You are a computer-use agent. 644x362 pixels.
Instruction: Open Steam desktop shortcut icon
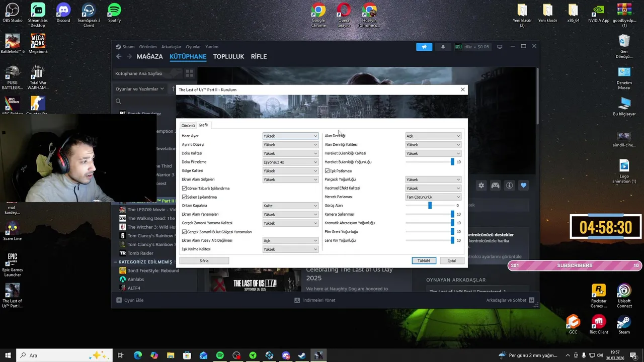point(624,324)
